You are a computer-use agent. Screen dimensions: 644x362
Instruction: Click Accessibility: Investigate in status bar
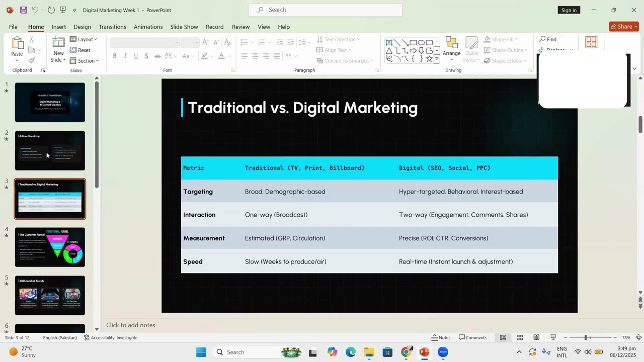pyautogui.click(x=111, y=337)
